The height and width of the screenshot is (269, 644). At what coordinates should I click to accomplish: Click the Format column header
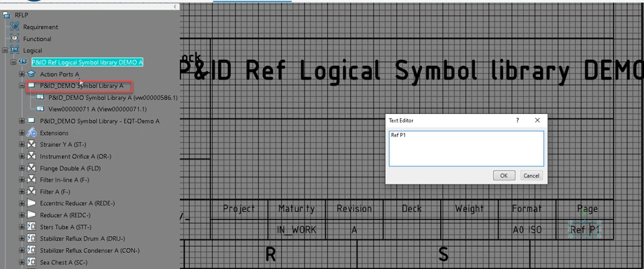(x=527, y=209)
